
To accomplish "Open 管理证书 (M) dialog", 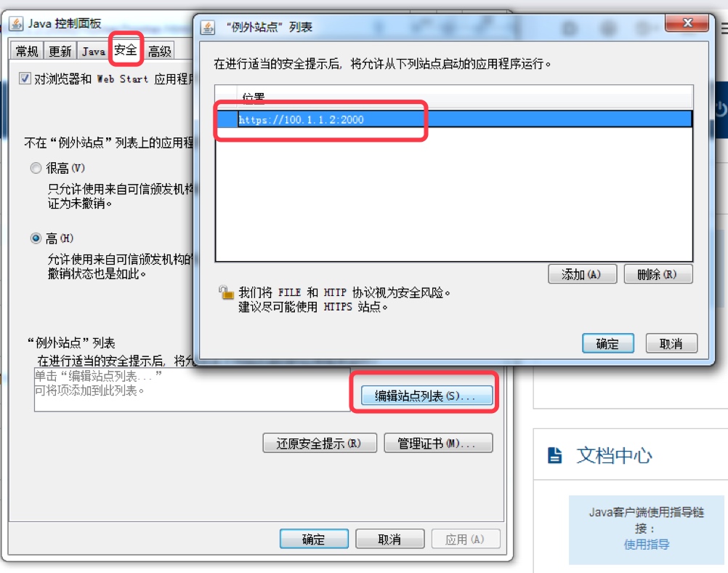I will pos(438,443).
